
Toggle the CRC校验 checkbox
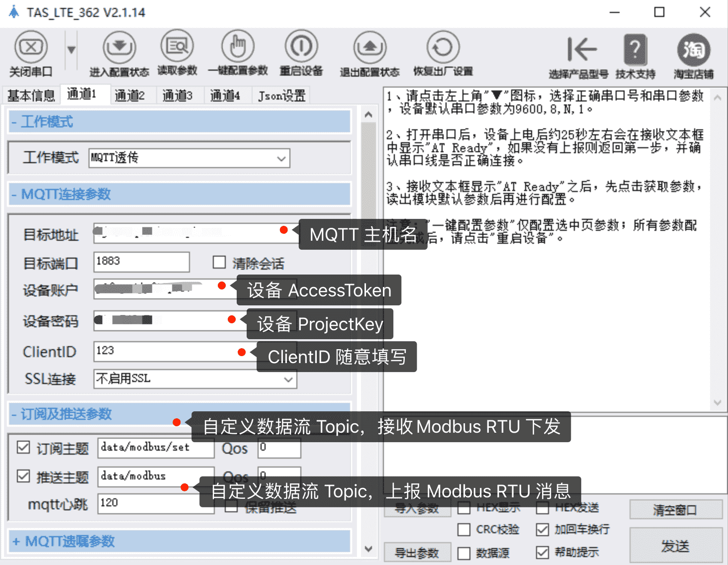point(464,530)
